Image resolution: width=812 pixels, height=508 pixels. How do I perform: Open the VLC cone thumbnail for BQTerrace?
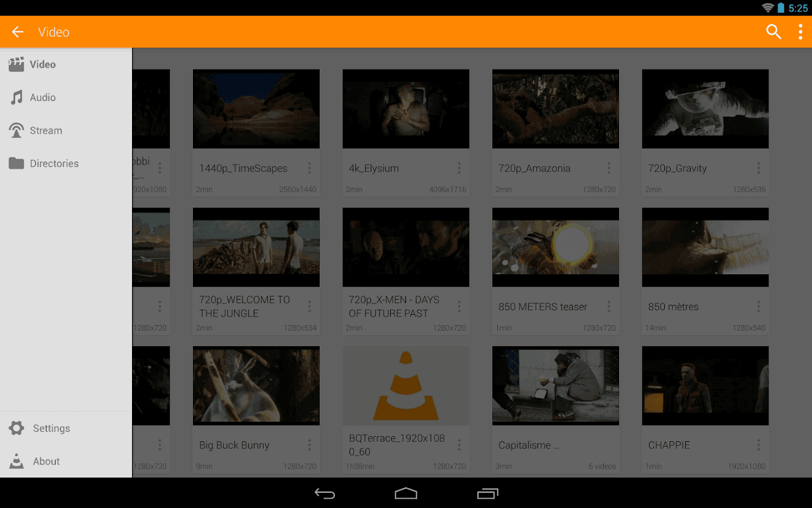click(x=406, y=386)
